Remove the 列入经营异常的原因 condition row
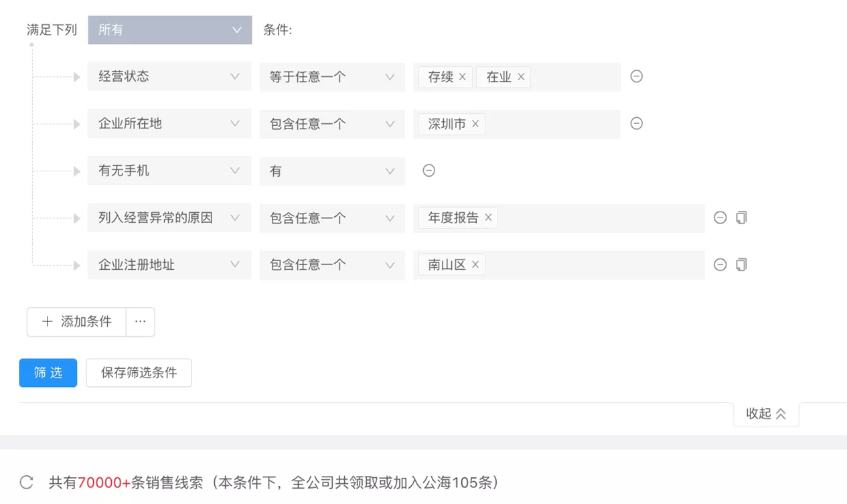 click(x=720, y=218)
